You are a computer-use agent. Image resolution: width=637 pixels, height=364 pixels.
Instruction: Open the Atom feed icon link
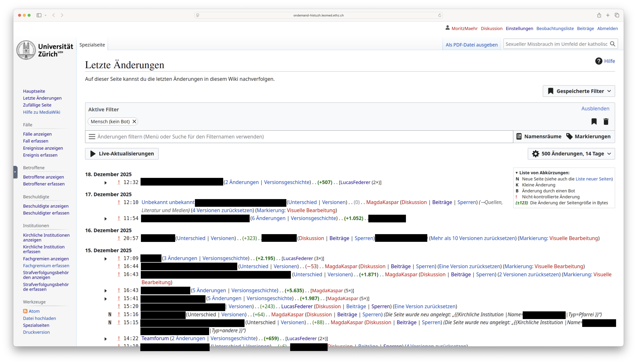point(25,311)
